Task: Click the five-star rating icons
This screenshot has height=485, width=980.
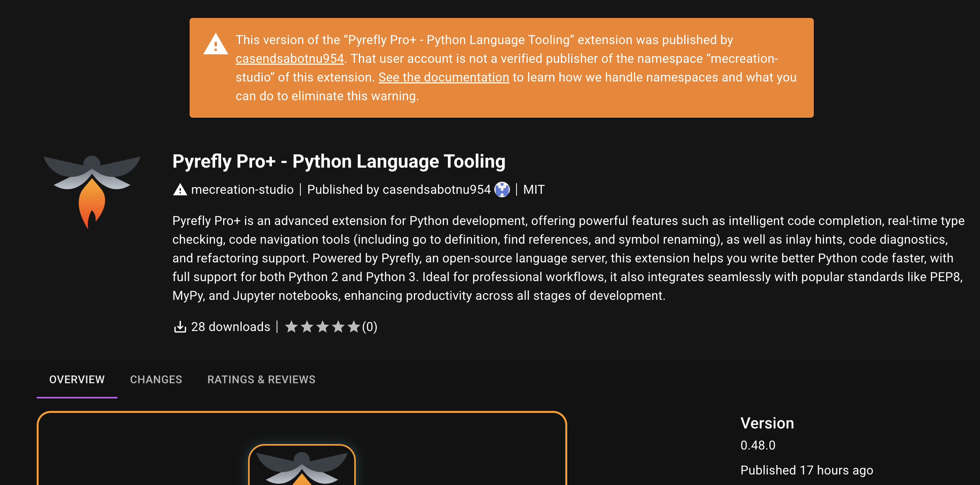Action: 323,327
